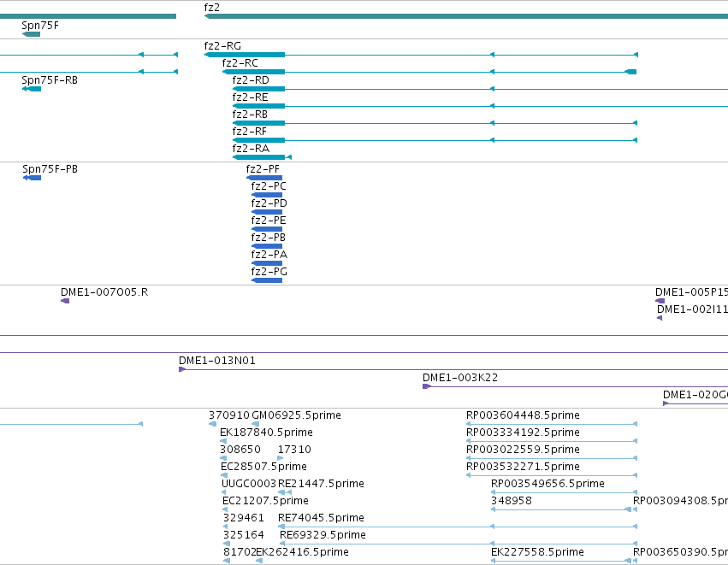Image resolution: width=728 pixels, height=565 pixels.
Task: Select EST 329461 label
Action: 243,518
